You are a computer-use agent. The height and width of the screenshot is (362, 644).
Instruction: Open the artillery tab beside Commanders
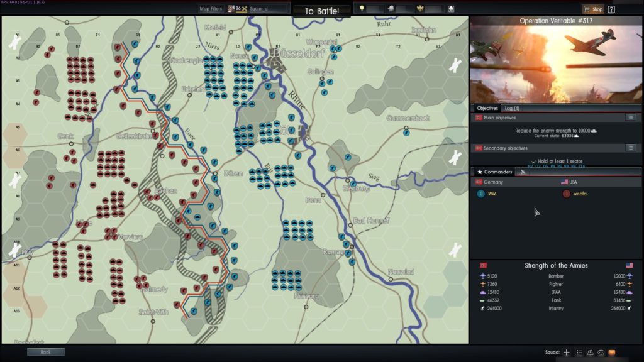[x=523, y=172]
